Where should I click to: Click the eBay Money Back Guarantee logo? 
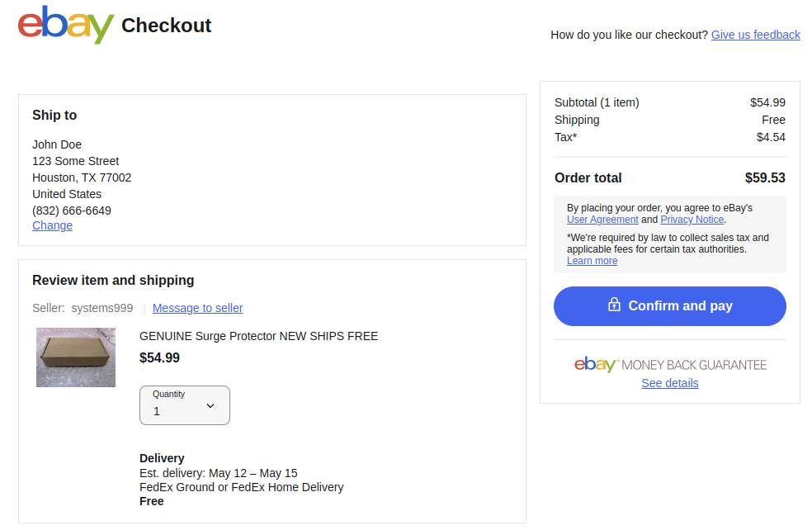coord(670,365)
